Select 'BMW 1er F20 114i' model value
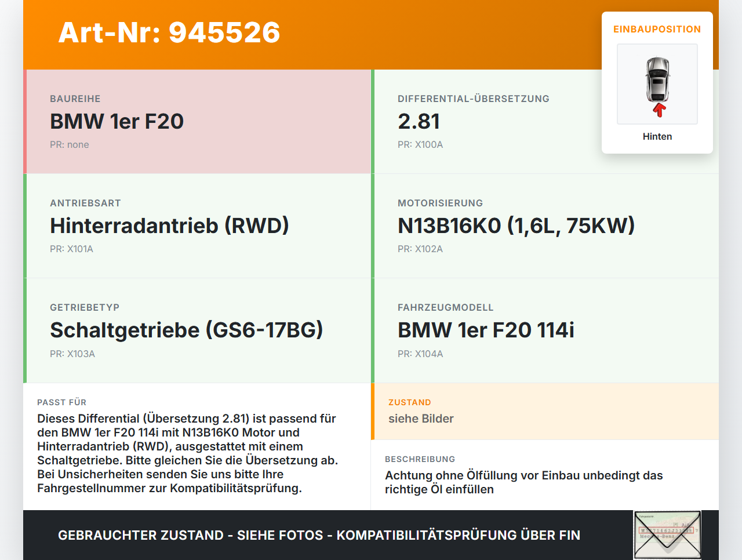This screenshot has height=560, width=742. (x=486, y=330)
